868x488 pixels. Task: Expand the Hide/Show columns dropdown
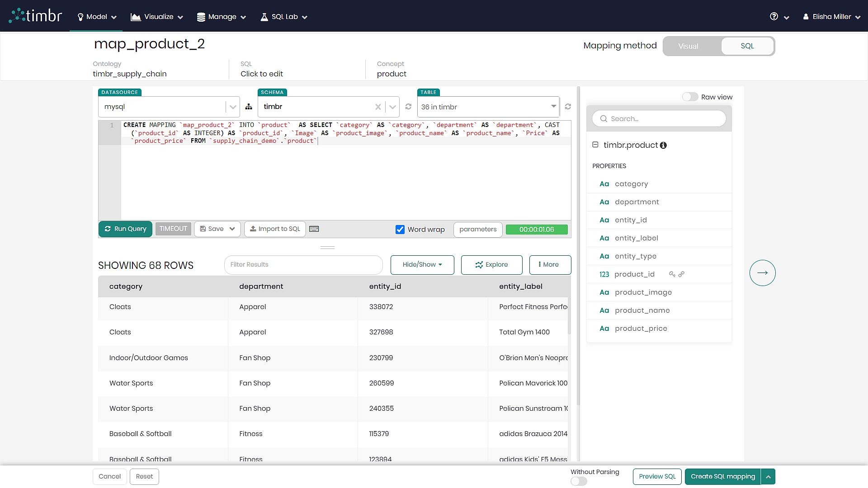422,265
